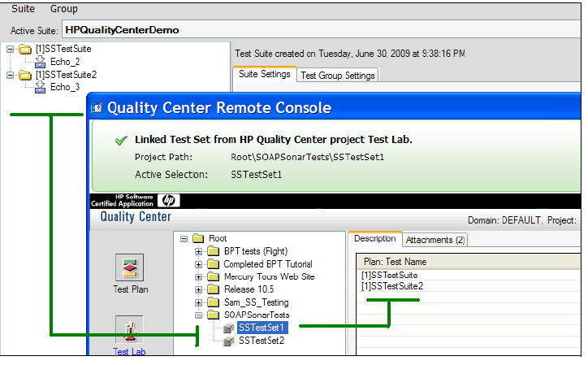Click the SOAPSonarTests folder icon
The width and height of the screenshot is (588, 365).
pos(213,315)
